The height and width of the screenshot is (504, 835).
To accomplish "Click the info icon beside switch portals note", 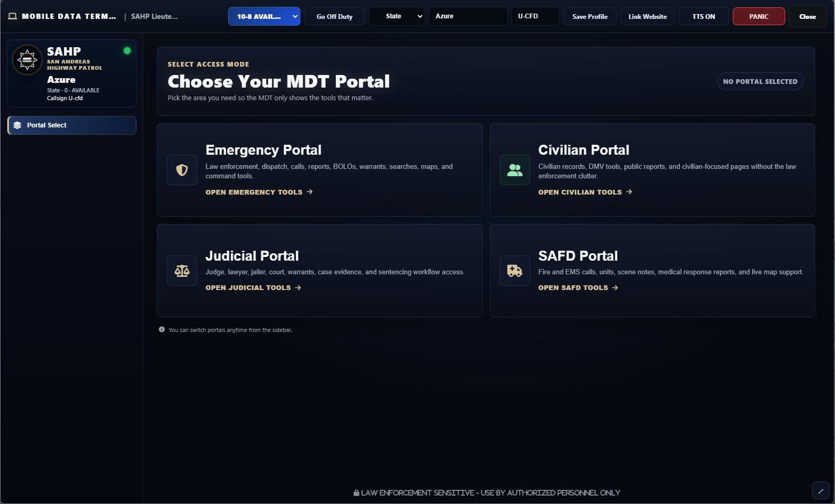I will tap(162, 330).
